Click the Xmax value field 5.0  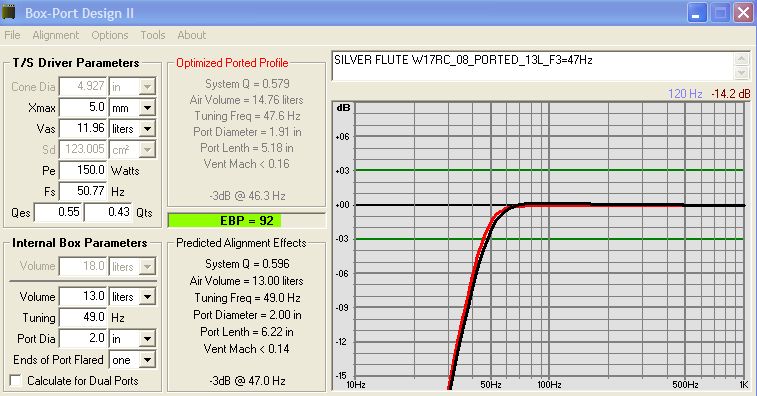[x=83, y=107]
